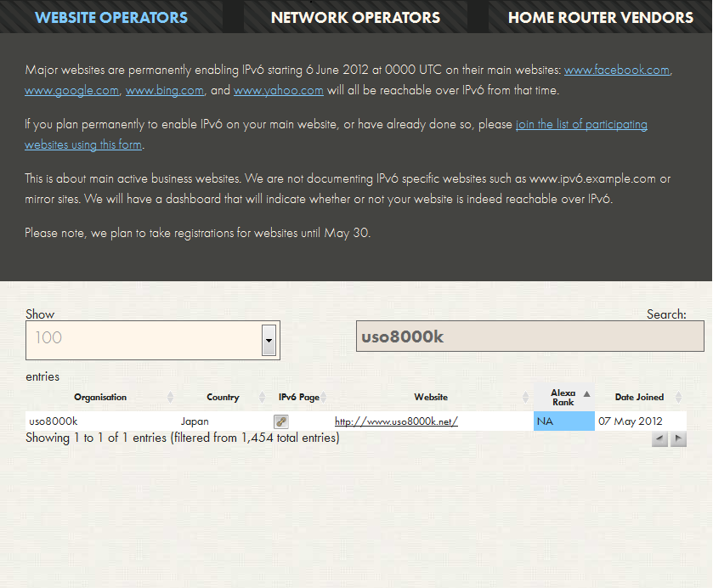Screen dimensions: 713x588
Task: Open the www.yahoo.com link
Action: (278, 91)
